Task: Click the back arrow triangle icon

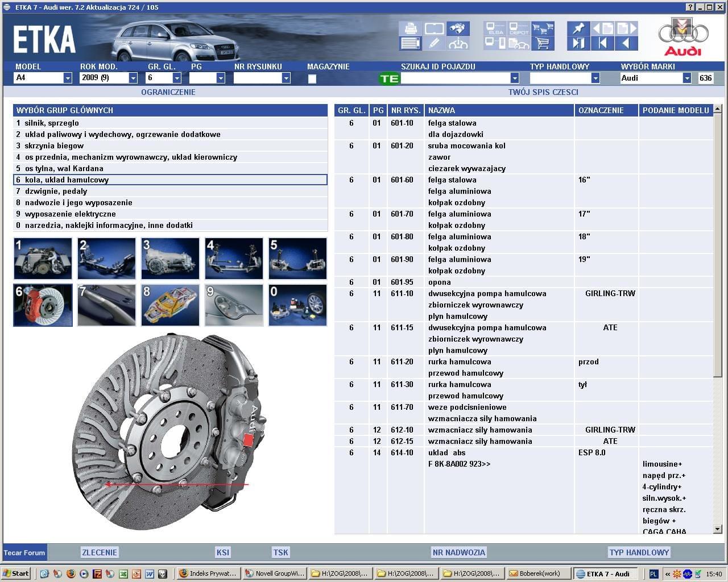Action: coord(626,43)
